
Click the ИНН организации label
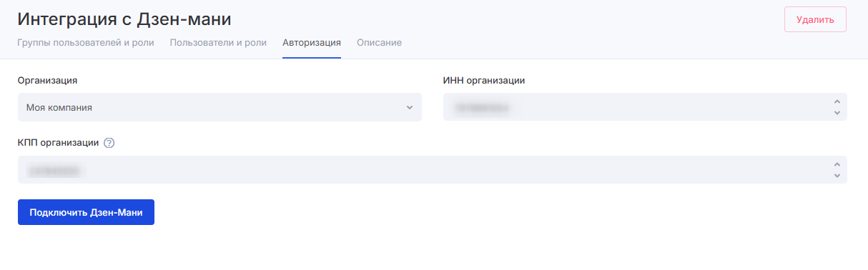click(484, 80)
